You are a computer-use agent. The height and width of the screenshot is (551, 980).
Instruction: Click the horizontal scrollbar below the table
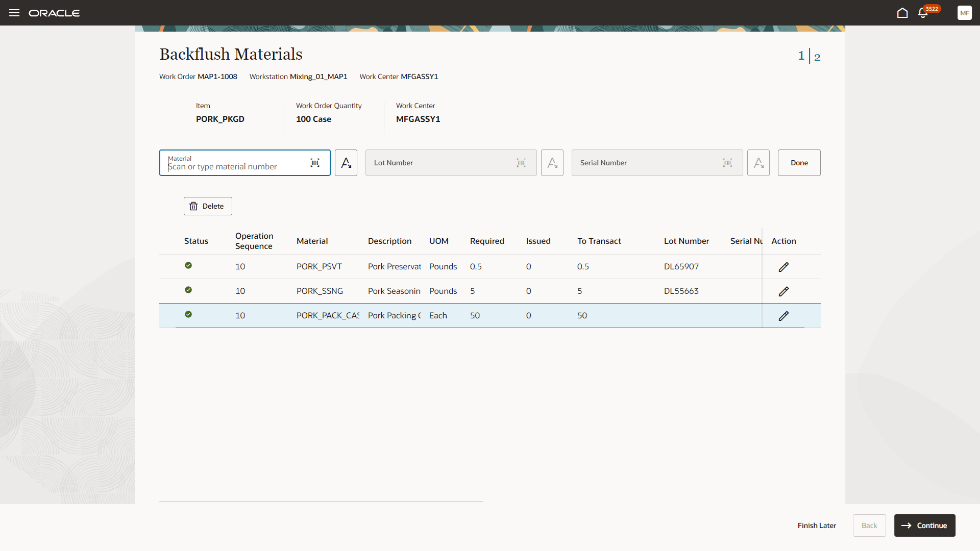tap(321, 502)
